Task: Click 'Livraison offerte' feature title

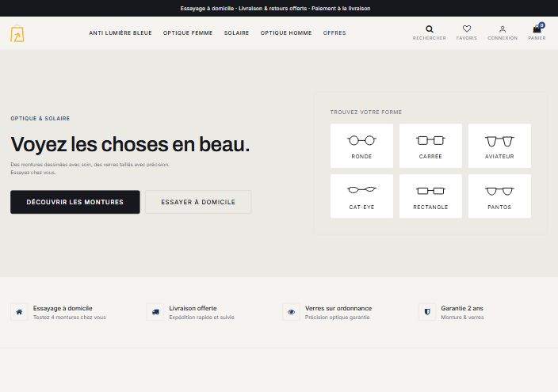Action: pos(193,308)
